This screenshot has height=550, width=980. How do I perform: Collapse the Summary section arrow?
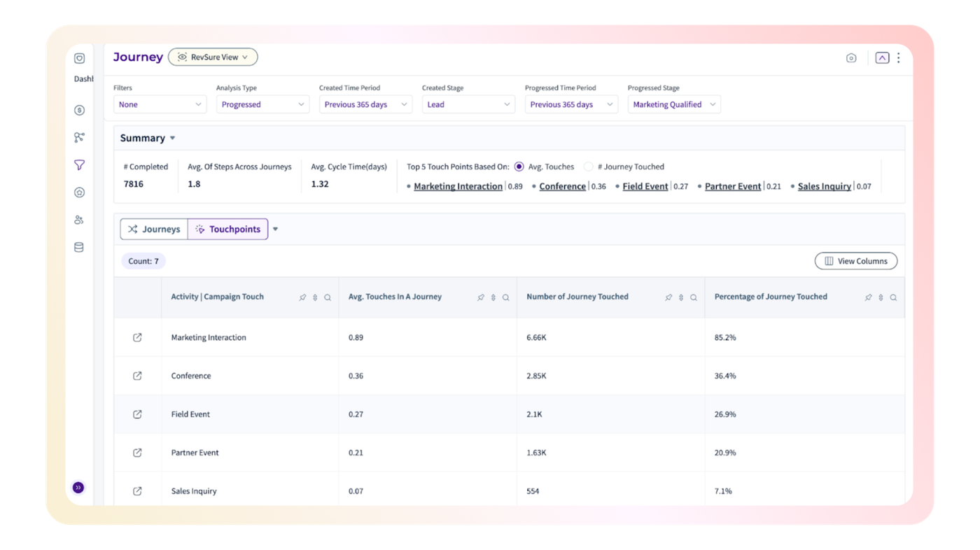173,139
